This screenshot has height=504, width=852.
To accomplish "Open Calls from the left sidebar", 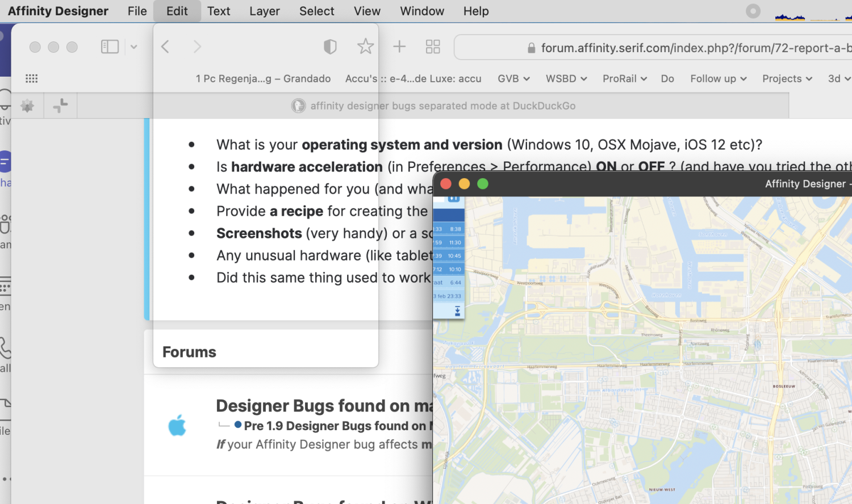I will coord(5,349).
